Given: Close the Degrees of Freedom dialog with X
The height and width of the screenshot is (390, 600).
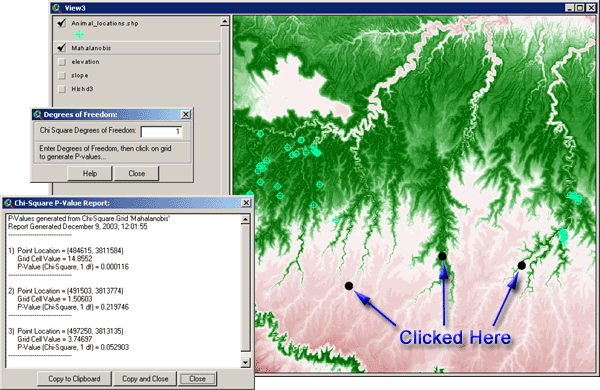Looking at the screenshot, I should point(186,114).
